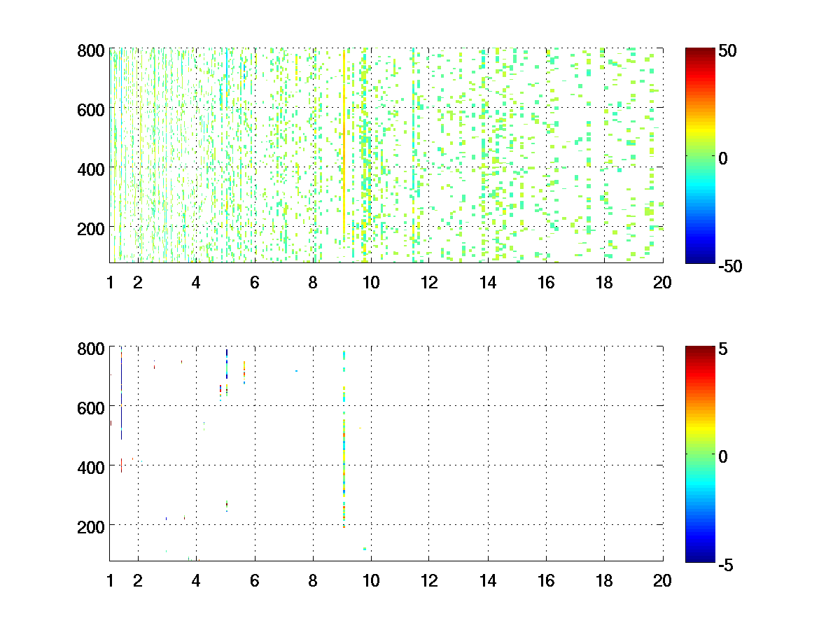The image size is (840, 630).
Task: Click x-axis tick label 1 under top plot
Action: tap(110, 283)
